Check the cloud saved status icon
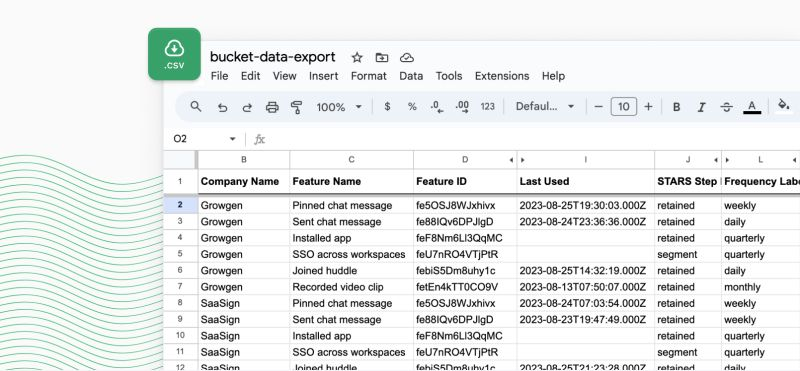800x371 pixels. tap(407, 57)
